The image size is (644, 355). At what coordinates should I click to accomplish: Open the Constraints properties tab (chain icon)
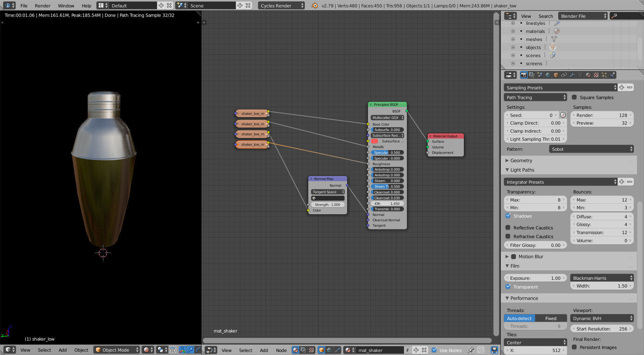564,75
